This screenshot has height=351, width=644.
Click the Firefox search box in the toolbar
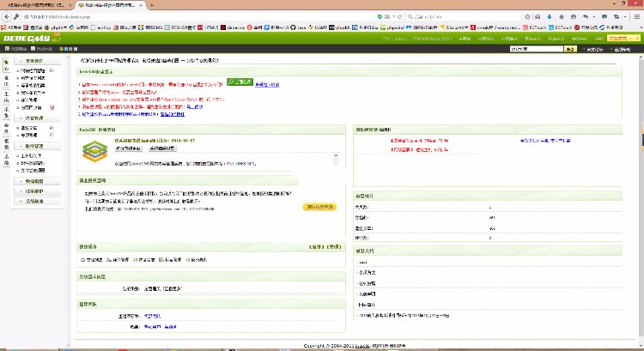tap(464, 17)
